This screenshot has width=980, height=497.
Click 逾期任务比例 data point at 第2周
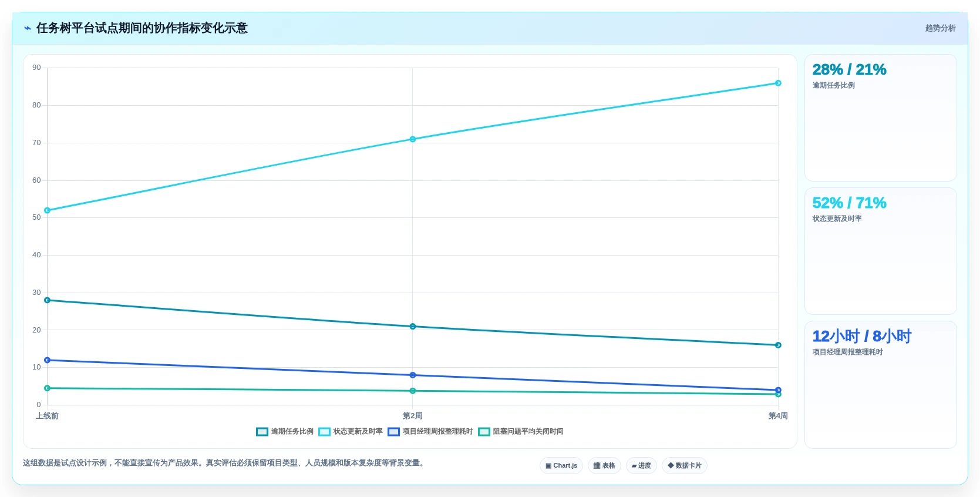point(413,327)
